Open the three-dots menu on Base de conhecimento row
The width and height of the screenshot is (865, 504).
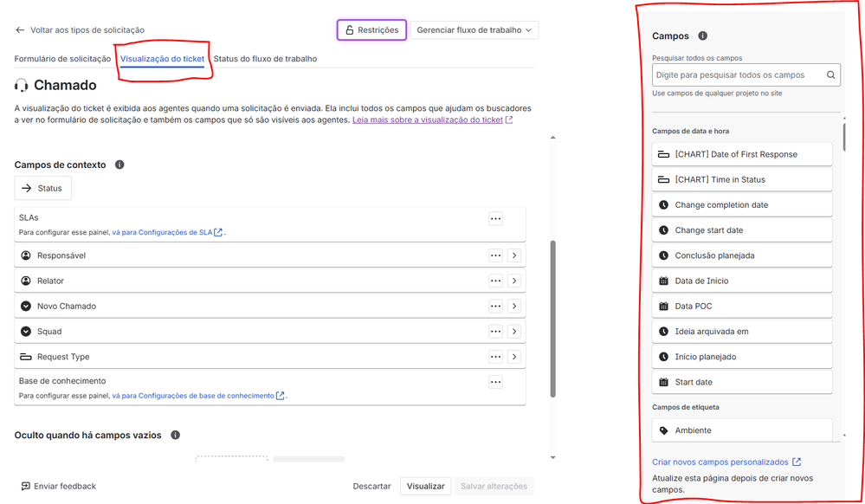pos(495,382)
